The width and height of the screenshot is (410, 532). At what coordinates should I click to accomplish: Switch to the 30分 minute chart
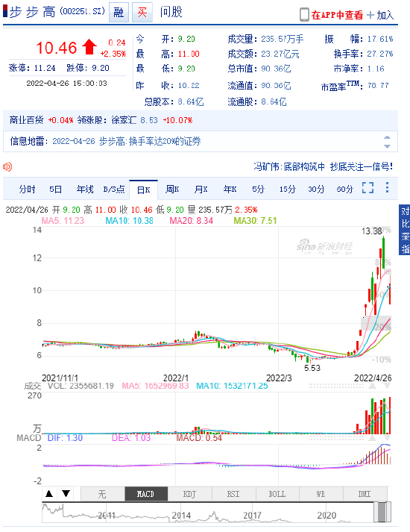[x=316, y=189]
